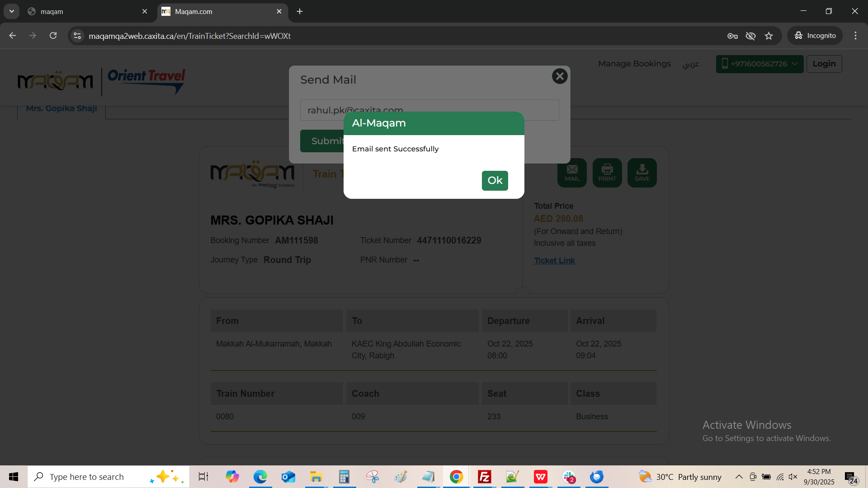
Task: Click the SAVE download icon
Action: tap(642, 173)
